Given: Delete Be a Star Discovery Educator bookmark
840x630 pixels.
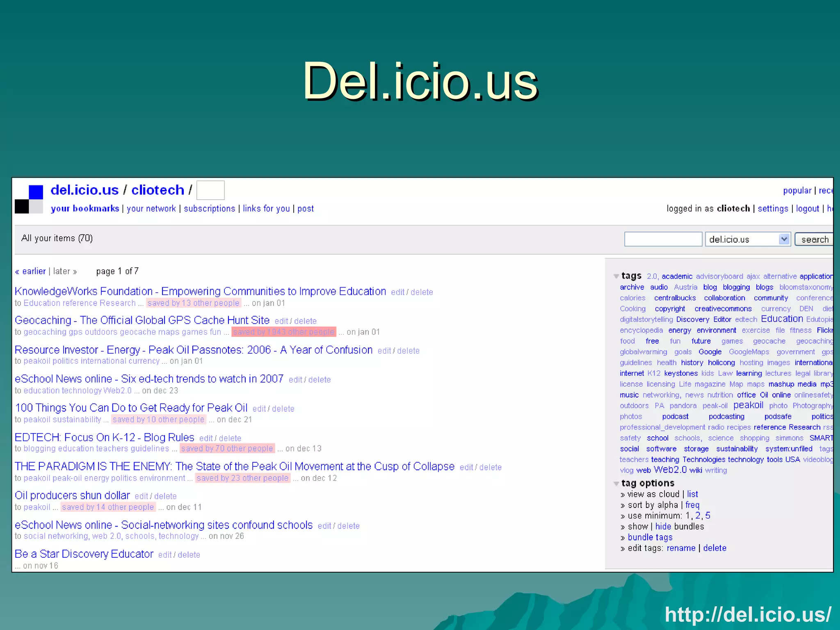Looking at the screenshot, I should point(189,555).
